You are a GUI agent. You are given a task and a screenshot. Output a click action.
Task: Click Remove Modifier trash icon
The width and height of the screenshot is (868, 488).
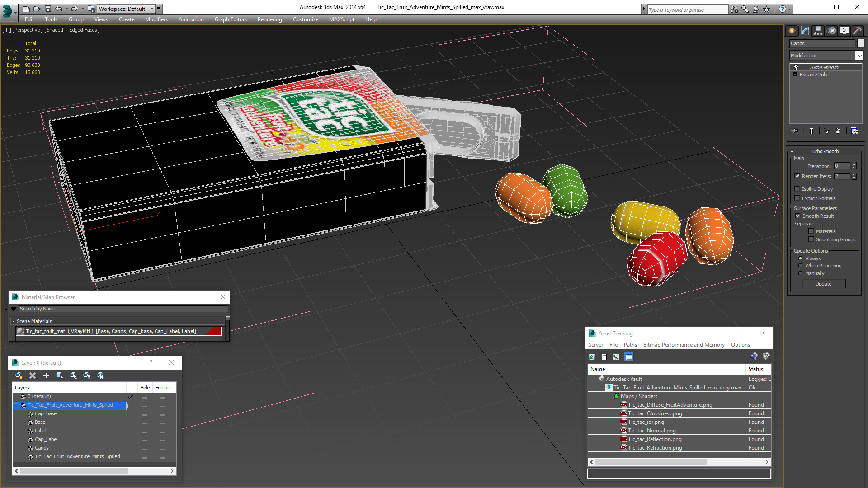[838, 131]
